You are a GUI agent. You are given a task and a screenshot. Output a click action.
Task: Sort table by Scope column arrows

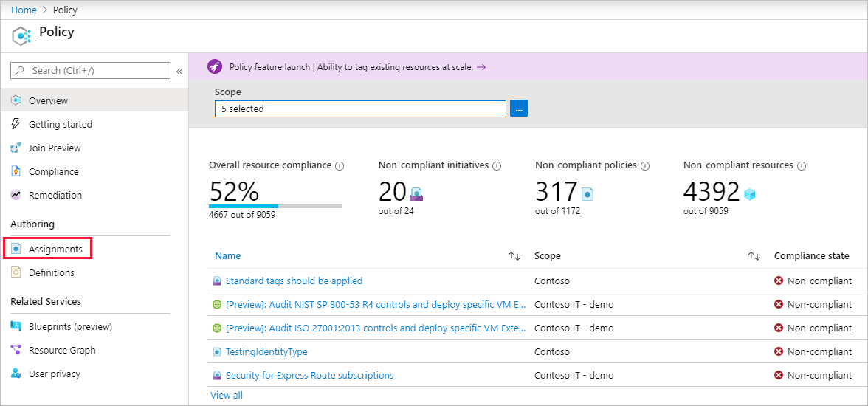tap(754, 256)
